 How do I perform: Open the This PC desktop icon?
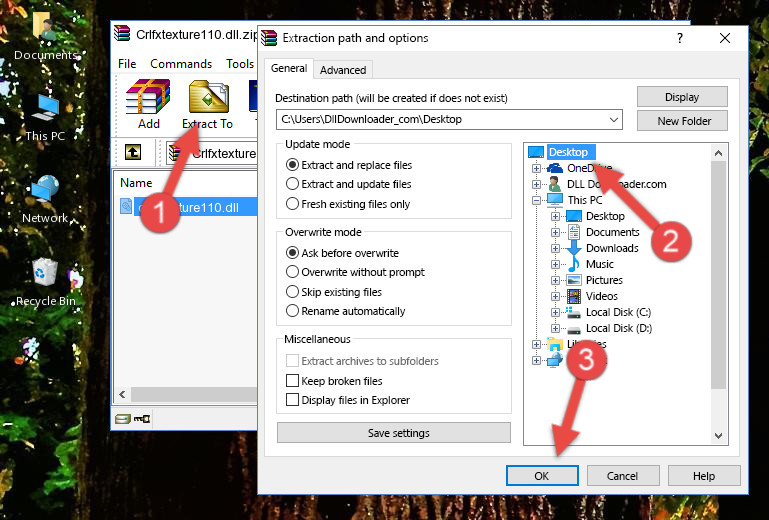(46, 118)
